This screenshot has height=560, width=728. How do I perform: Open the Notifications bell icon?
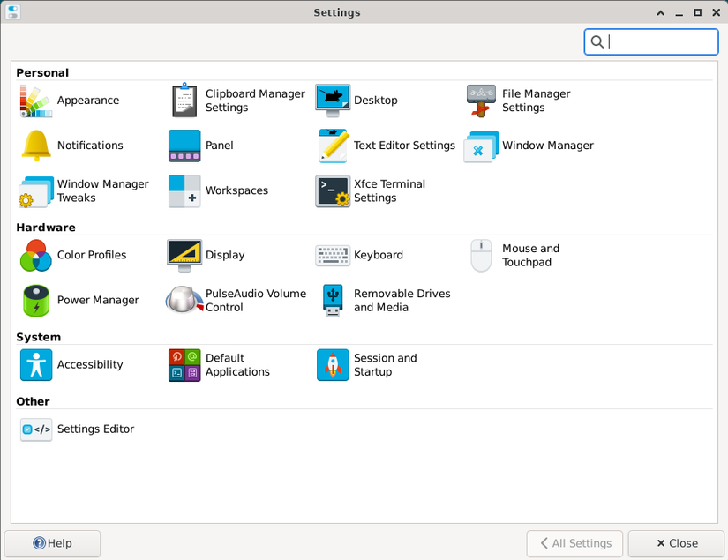click(x=36, y=146)
